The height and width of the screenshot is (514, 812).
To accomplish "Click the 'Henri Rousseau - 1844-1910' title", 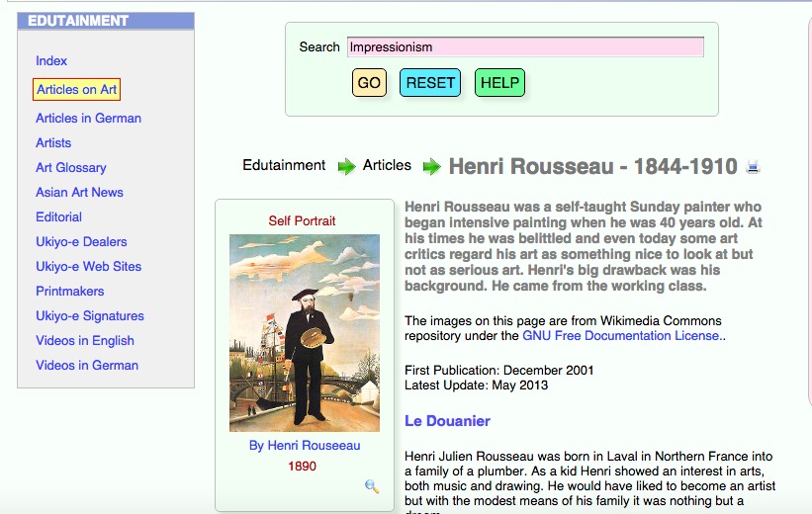I will tap(593, 167).
